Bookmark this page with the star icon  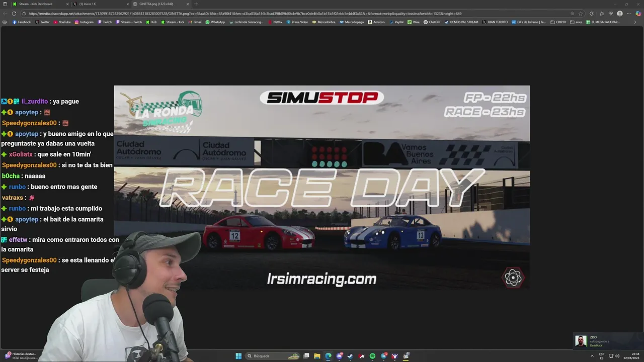click(581, 14)
